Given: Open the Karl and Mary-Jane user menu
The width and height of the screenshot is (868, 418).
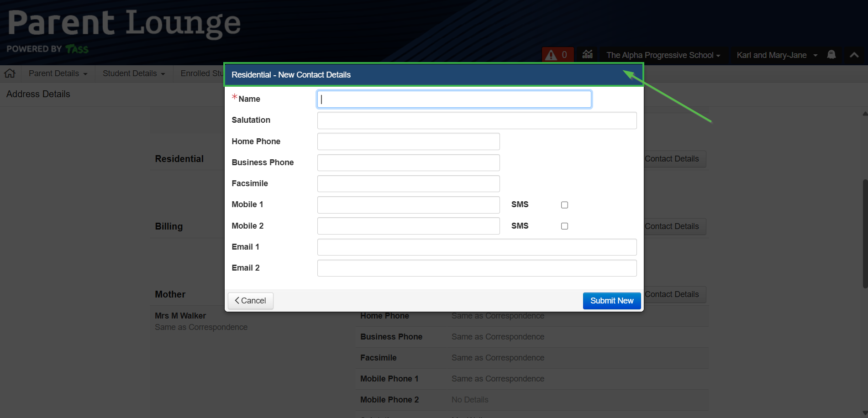Looking at the screenshot, I should click(776, 55).
